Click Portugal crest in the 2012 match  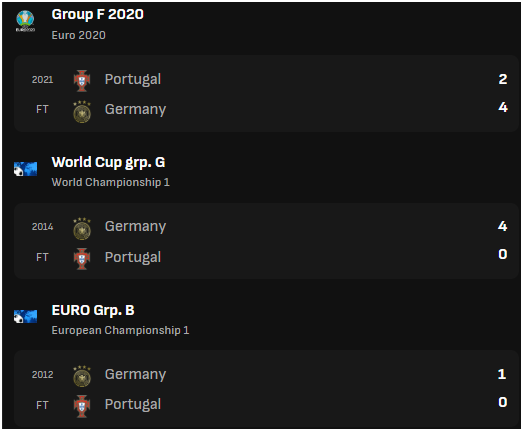click(x=82, y=406)
